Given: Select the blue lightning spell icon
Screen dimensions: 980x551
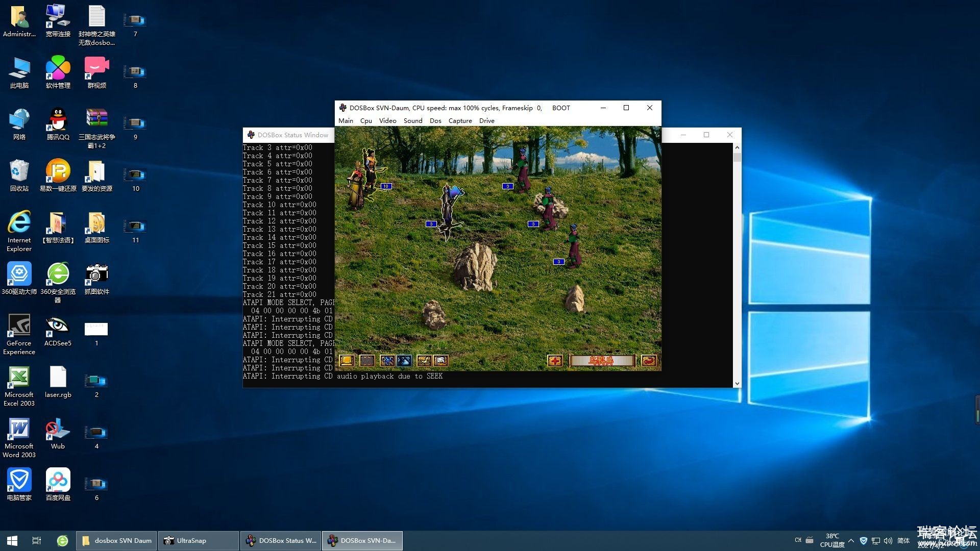Looking at the screenshot, I should tap(387, 361).
